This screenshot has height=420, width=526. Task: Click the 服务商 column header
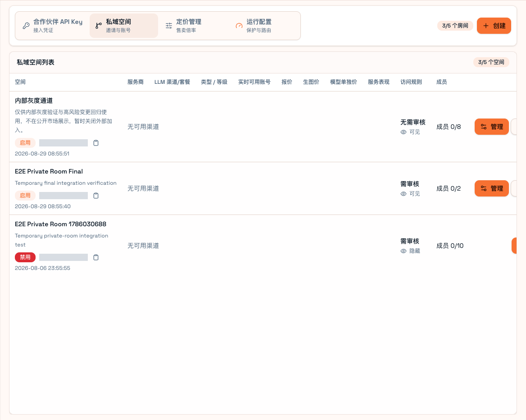[x=136, y=82]
